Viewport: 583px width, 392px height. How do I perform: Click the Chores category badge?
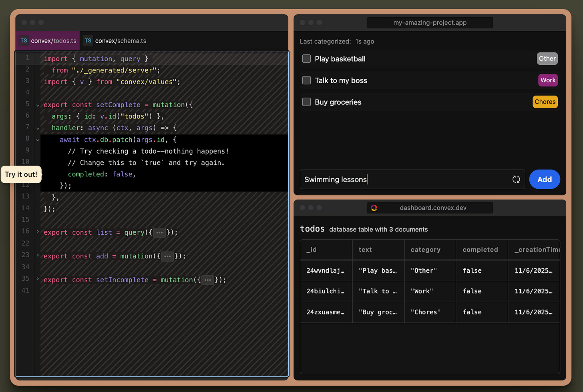coord(545,102)
